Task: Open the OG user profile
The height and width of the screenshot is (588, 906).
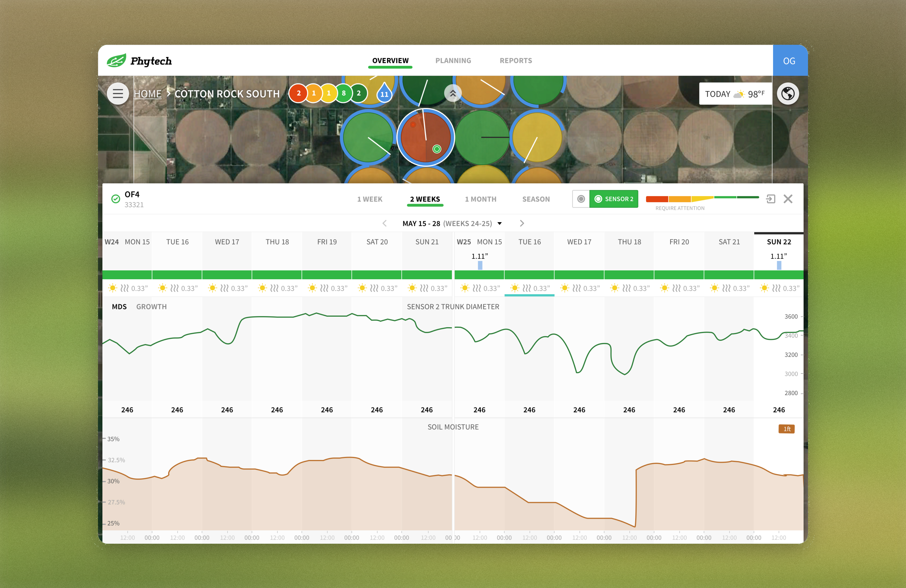Action: (790, 61)
